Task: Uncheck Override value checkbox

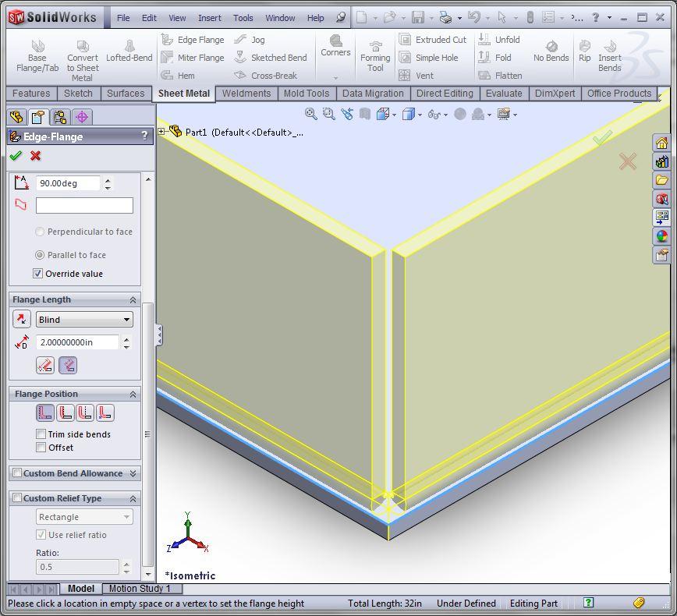Action: 38,273
